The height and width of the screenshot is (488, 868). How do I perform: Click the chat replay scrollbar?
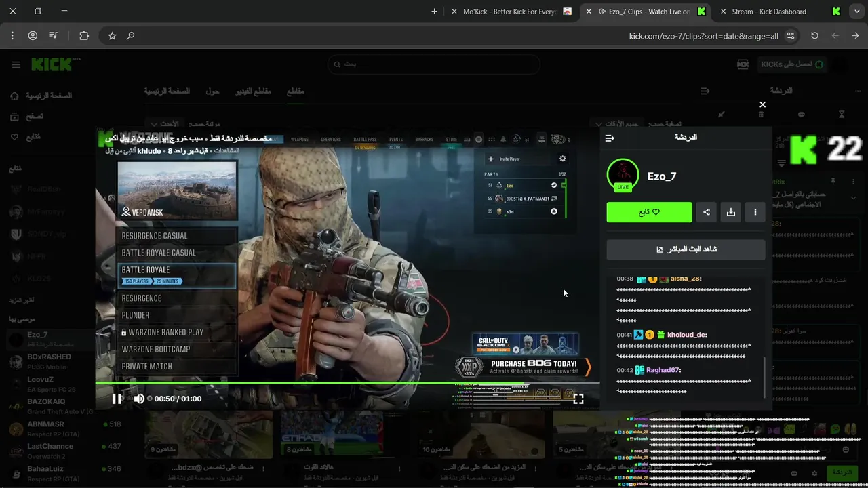pos(764,377)
